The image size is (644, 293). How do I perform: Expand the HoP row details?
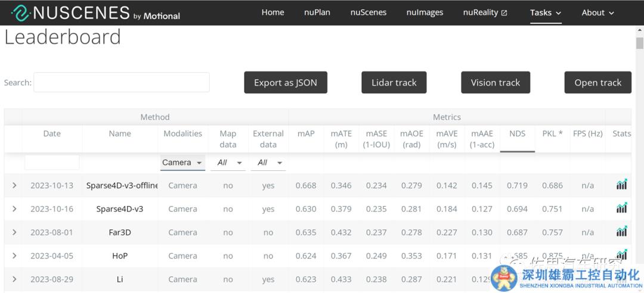[14, 255]
